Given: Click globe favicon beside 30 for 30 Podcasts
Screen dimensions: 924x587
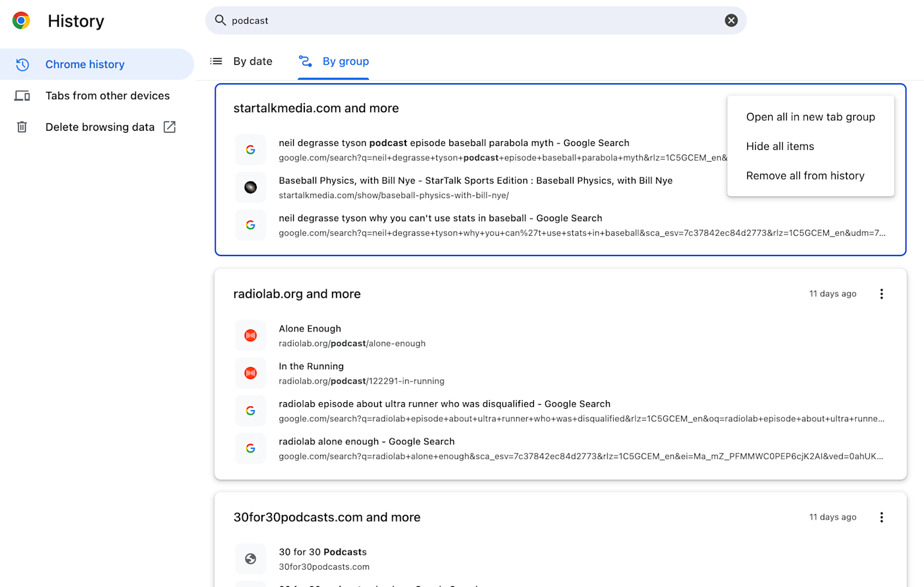Looking at the screenshot, I should (251, 559).
